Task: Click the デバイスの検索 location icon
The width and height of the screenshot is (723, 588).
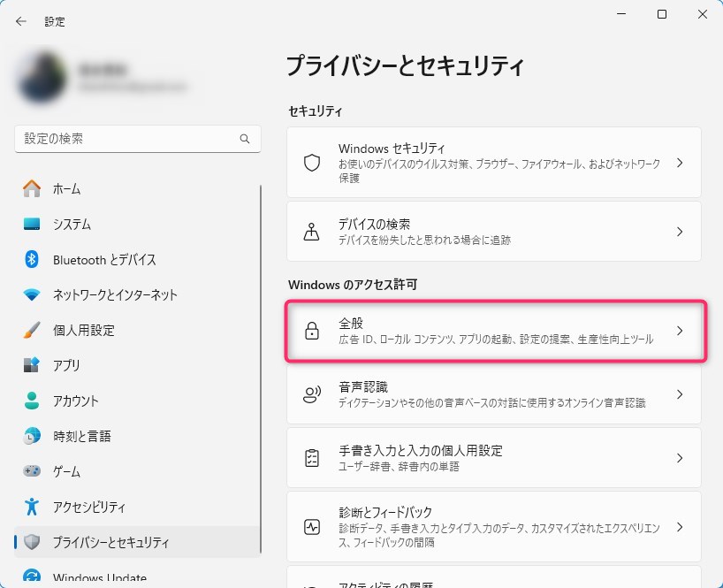Action: 311,232
